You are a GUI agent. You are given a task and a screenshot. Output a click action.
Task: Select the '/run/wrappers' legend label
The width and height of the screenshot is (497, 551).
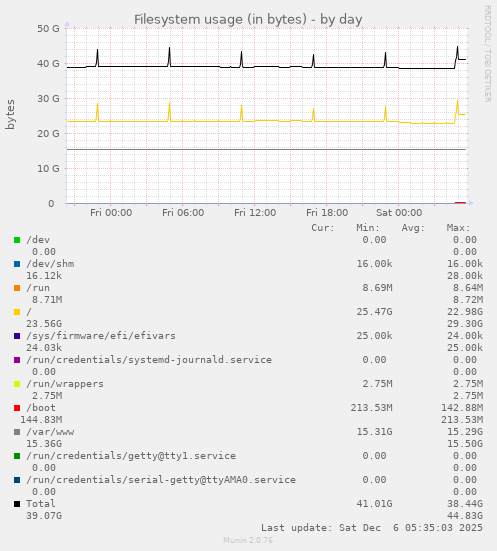[x=65, y=384]
